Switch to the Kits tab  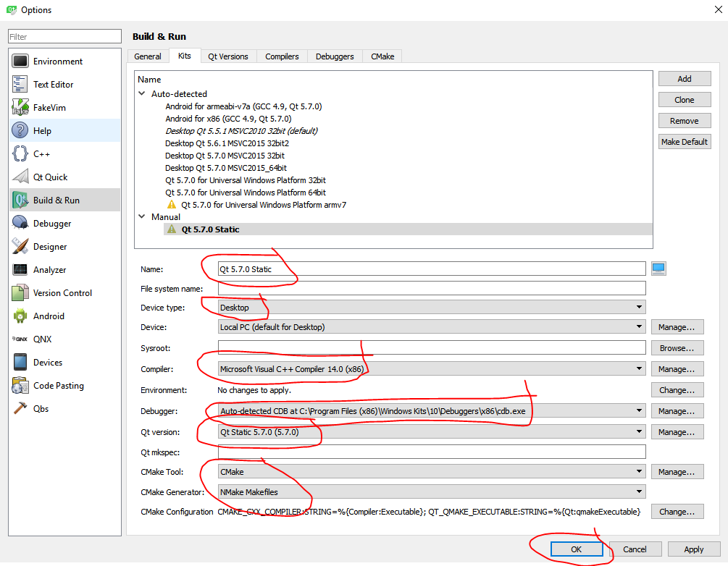tap(185, 56)
